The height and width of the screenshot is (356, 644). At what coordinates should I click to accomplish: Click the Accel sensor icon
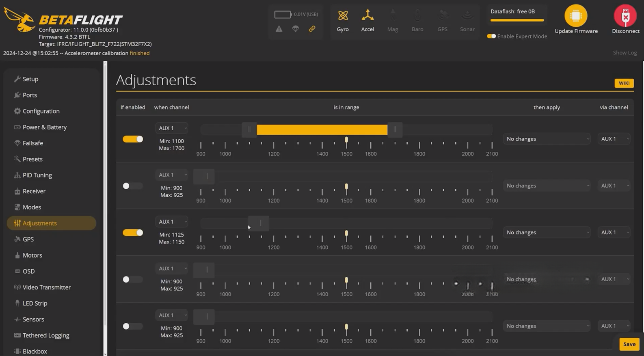(367, 15)
